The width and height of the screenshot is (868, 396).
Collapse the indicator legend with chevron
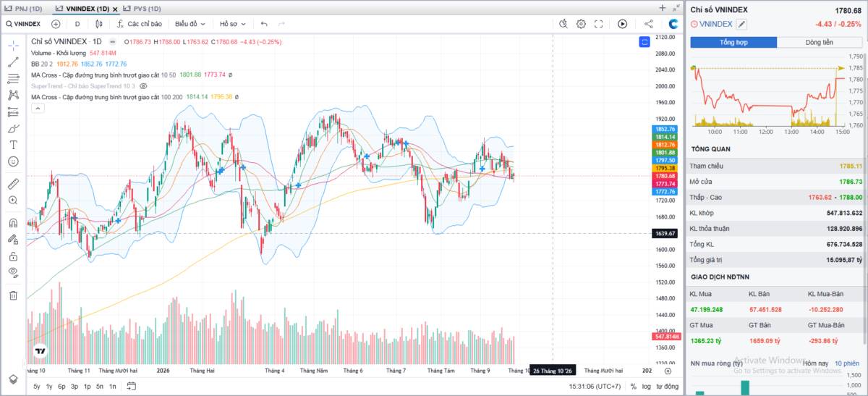coord(38,108)
